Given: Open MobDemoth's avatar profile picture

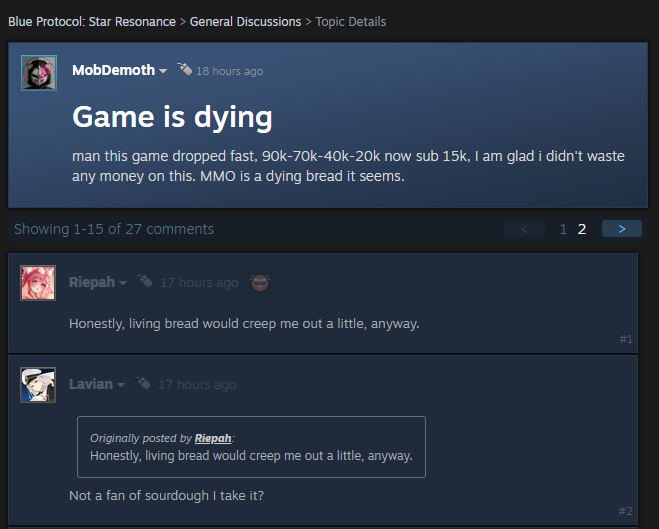Looking at the screenshot, I should point(39,73).
